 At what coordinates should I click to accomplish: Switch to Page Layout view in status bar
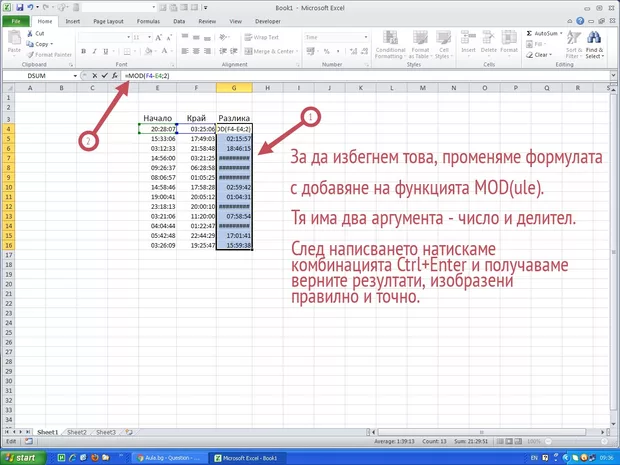pyautogui.click(x=509, y=441)
